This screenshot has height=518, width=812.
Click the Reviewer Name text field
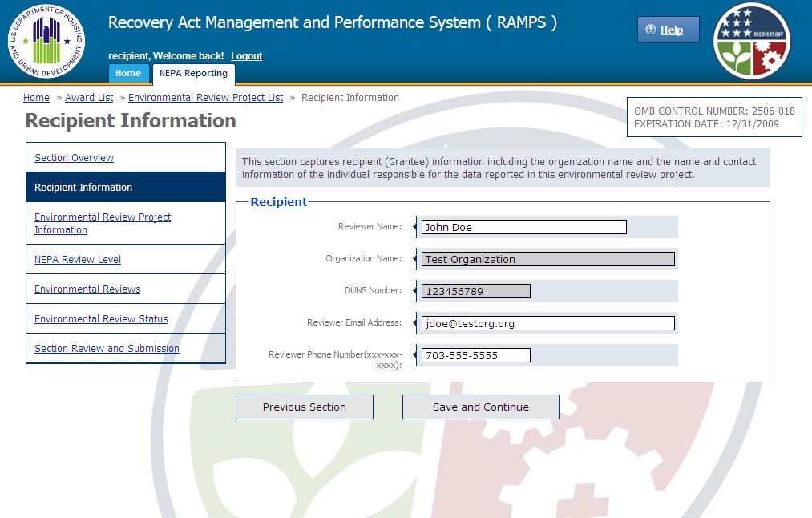(x=523, y=227)
